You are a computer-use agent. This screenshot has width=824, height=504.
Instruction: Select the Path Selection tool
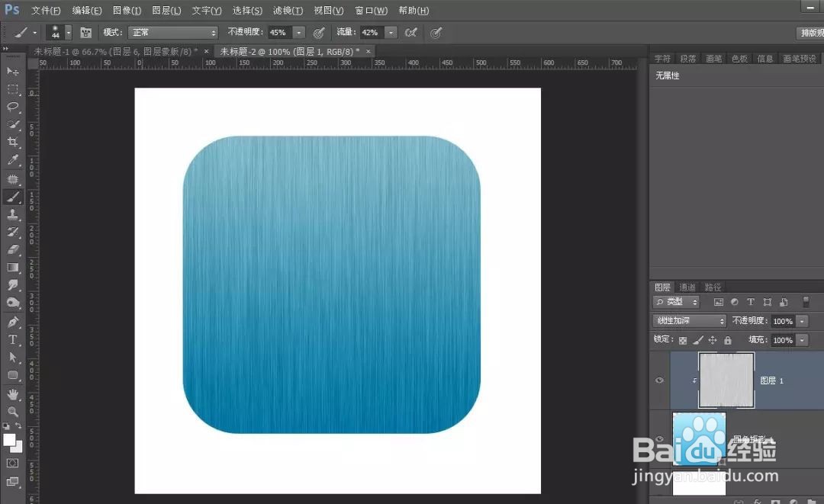click(x=13, y=358)
